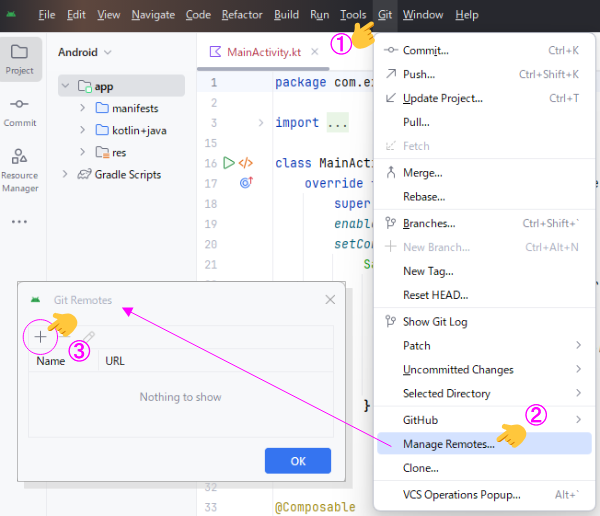Screen dimensions: 600x516
Task: Close the Git Remotes dialog
Action: (x=330, y=299)
